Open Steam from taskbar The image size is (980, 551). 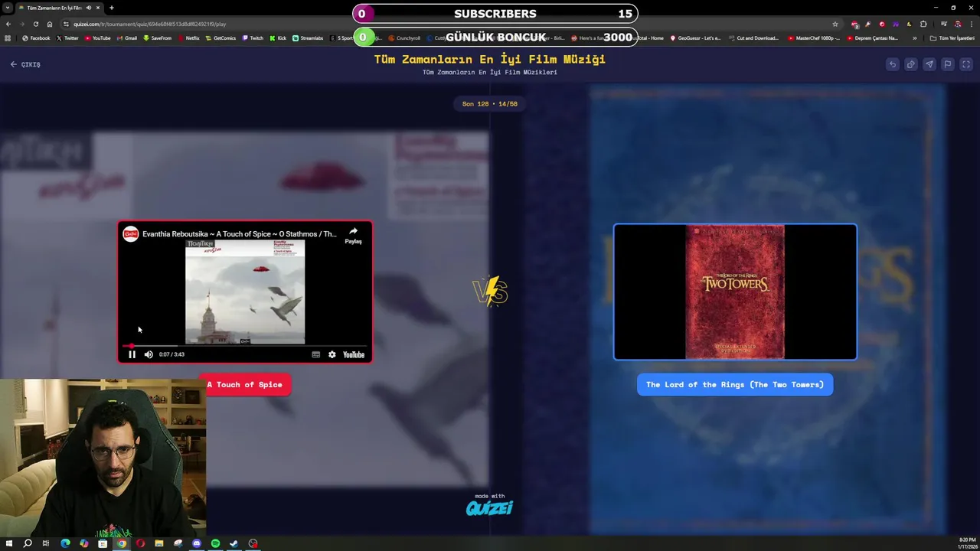click(x=234, y=543)
